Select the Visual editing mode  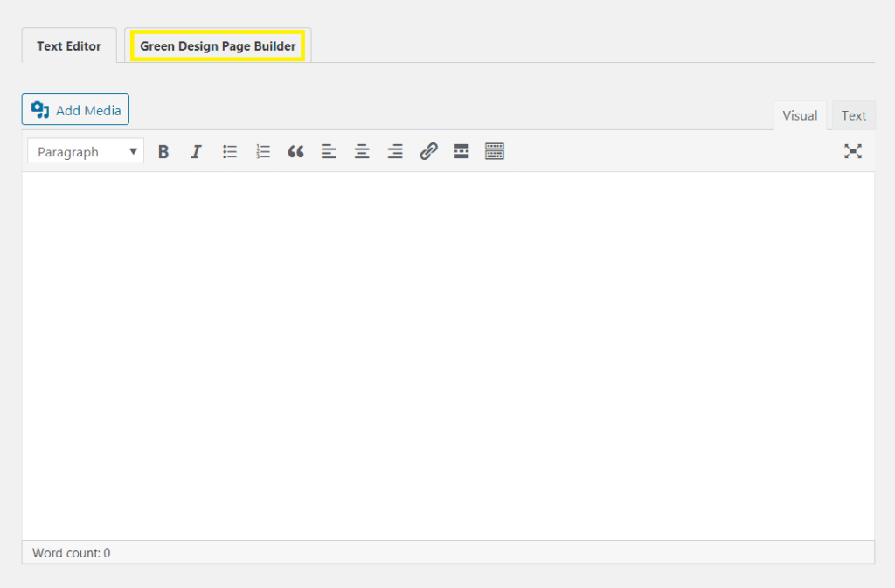(x=800, y=114)
